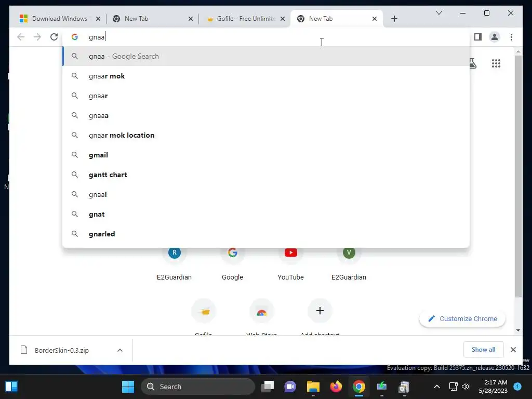Open the tab search dropdown arrow
The width and height of the screenshot is (532, 399).
click(x=438, y=13)
